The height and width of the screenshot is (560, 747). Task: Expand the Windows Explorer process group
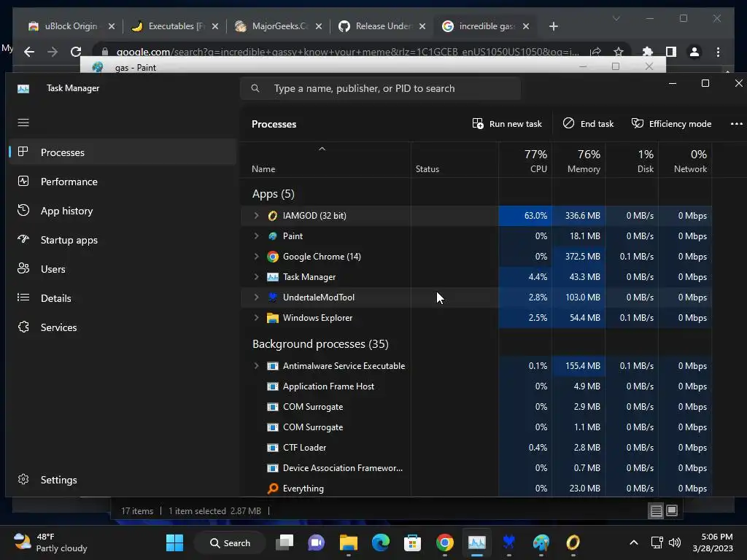pos(256,318)
